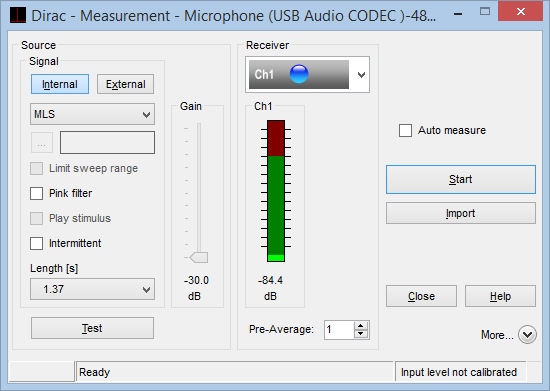Open the MLS signal type dropdown
Image resolution: width=550 pixels, height=391 pixels.
(92, 114)
